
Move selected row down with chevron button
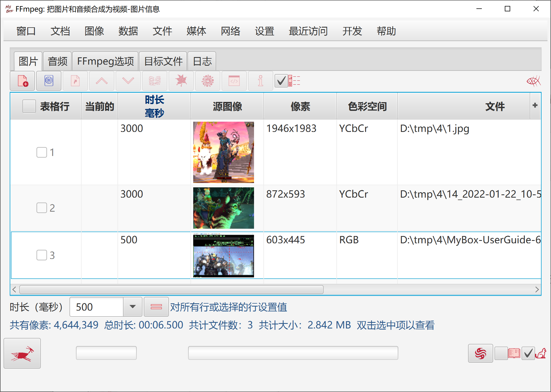pos(128,81)
